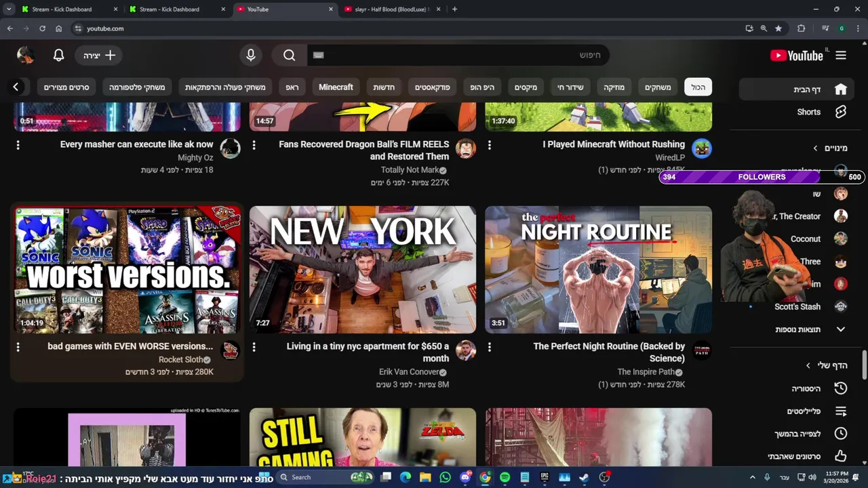Select the Minecraft category chip
868x488 pixels.
(336, 87)
